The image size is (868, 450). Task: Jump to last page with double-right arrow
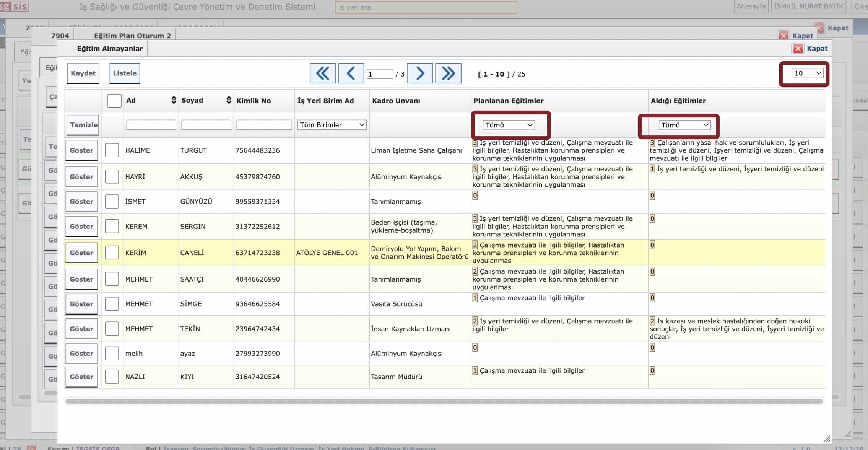(x=448, y=73)
